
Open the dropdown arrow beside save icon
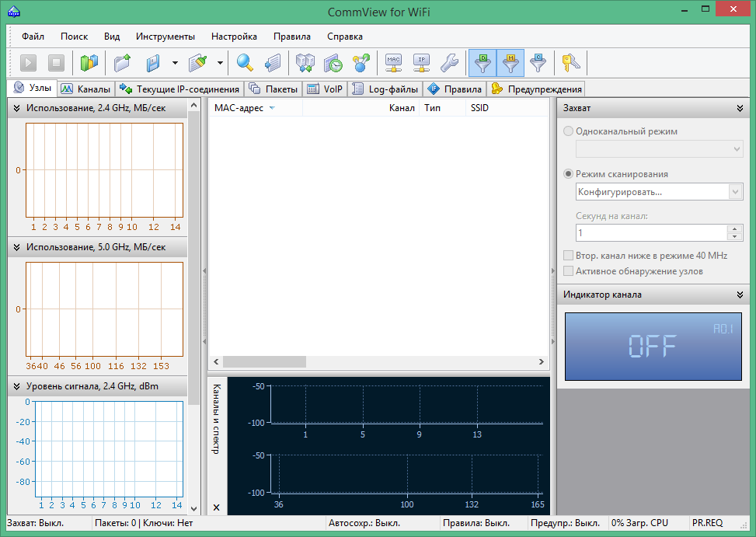point(175,63)
